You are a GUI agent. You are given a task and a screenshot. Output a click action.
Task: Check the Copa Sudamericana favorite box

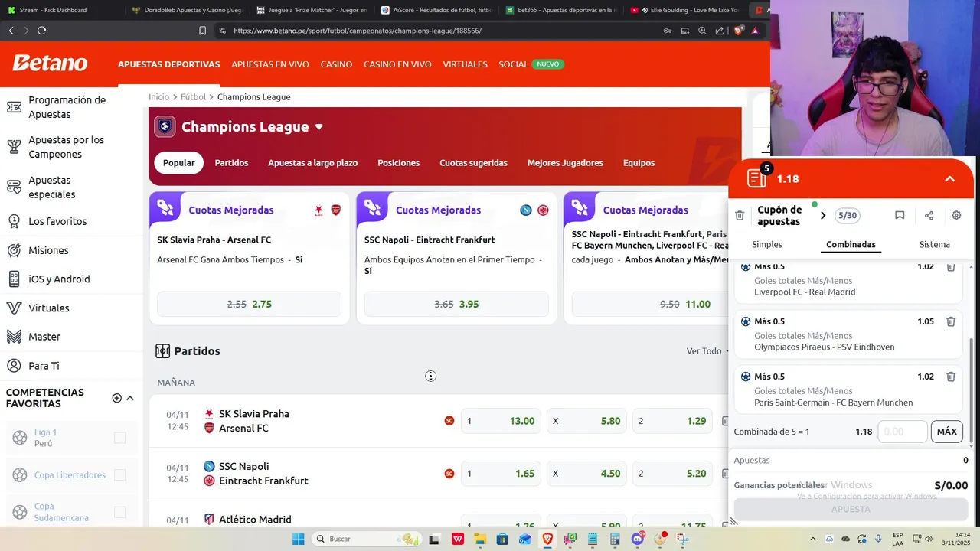coord(119,512)
